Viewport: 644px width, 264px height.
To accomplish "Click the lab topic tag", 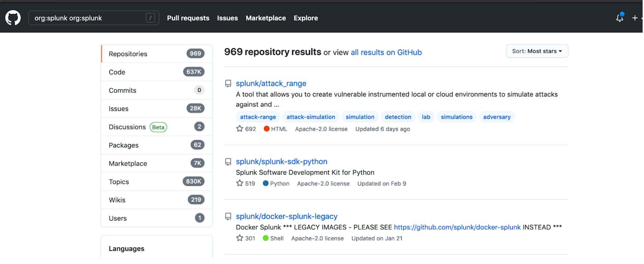I will 426,117.
